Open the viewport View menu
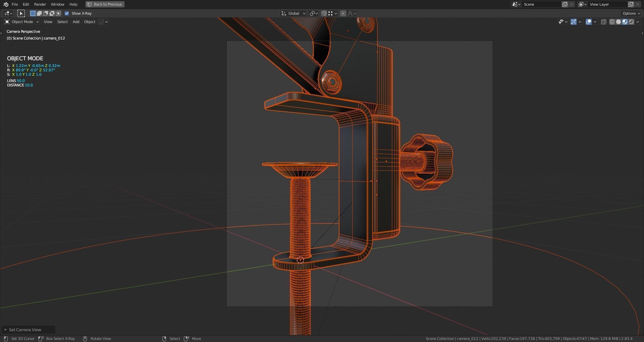The width and height of the screenshot is (644, 342). pyautogui.click(x=48, y=22)
